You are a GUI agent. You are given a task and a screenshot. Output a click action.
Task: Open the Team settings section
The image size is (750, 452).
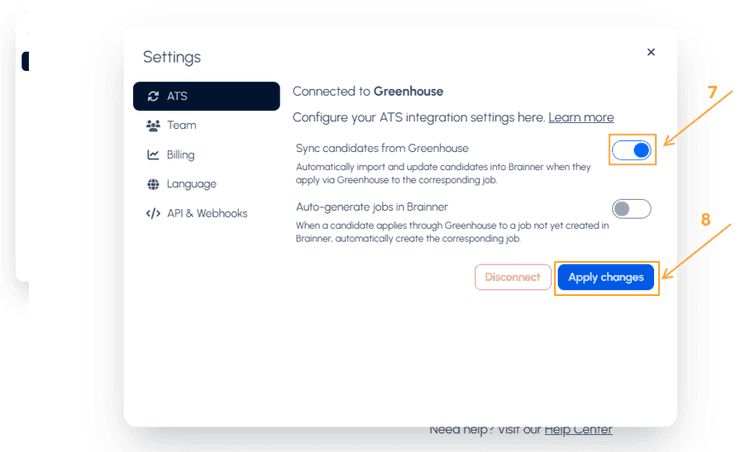(182, 126)
